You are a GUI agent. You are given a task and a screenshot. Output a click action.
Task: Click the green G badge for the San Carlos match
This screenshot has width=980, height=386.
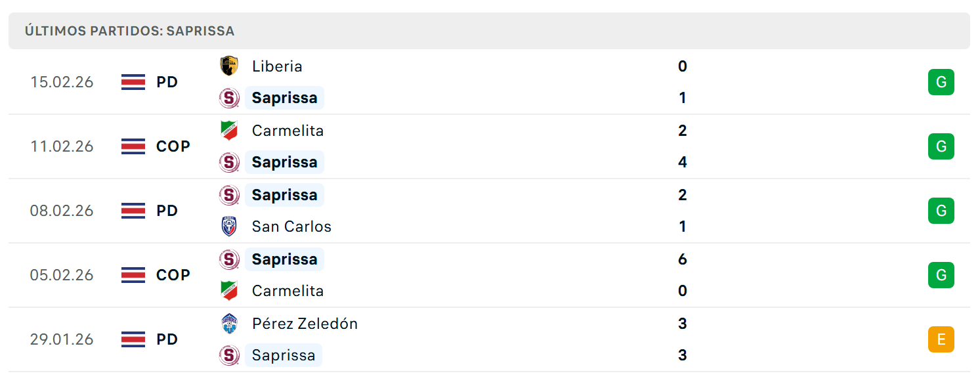tap(941, 211)
